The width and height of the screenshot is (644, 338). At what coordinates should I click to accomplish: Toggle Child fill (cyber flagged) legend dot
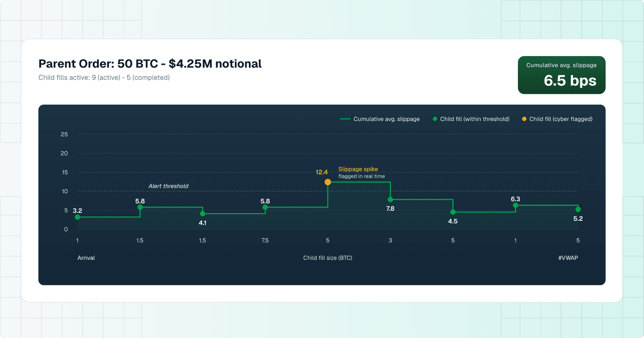524,119
